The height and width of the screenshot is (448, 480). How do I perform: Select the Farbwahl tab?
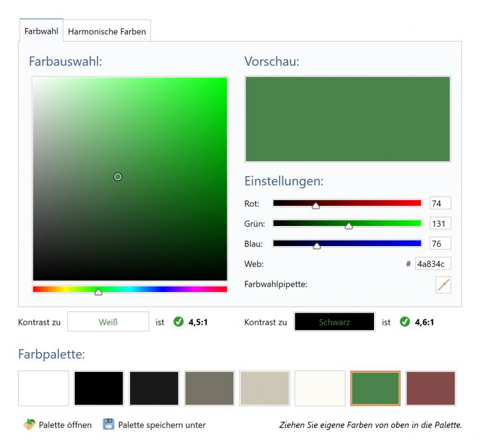click(41, 31)
